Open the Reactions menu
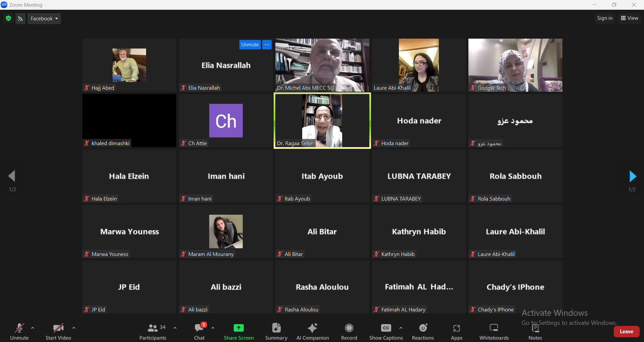The height and width of the screenshot is (342, 644). coord(423,332)
